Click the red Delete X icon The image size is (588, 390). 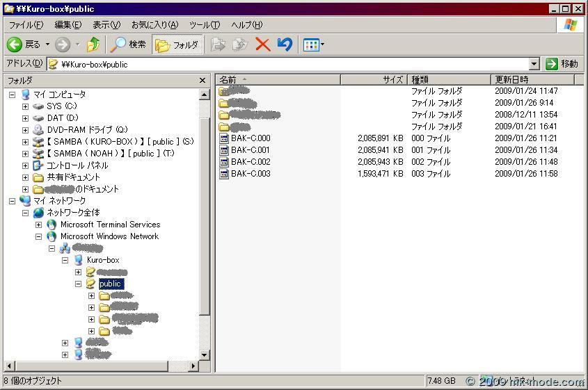[x=262, y=44]
